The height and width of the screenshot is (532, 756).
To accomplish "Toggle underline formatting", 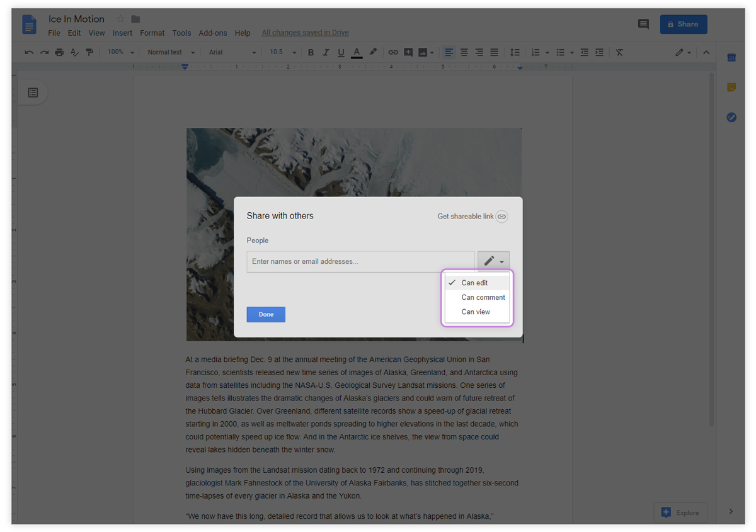I will tap(341, 52).
